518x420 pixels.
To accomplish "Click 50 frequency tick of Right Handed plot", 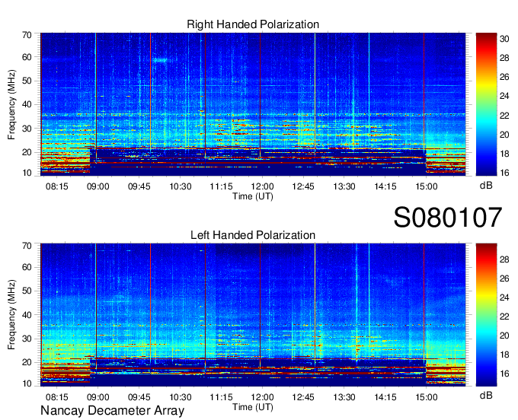I will click(x=27, y=81).
